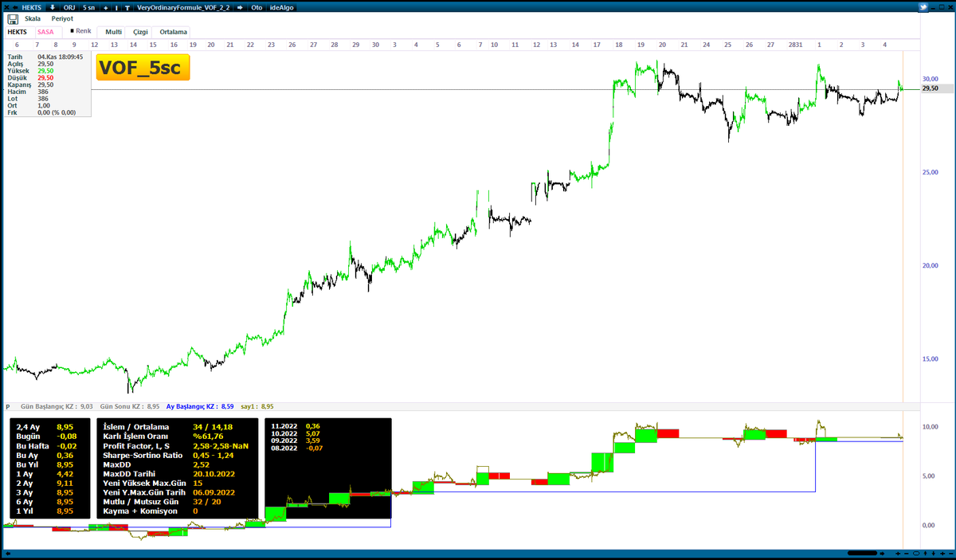Open the Renk color option
The image size is (956, 560).
80,31
